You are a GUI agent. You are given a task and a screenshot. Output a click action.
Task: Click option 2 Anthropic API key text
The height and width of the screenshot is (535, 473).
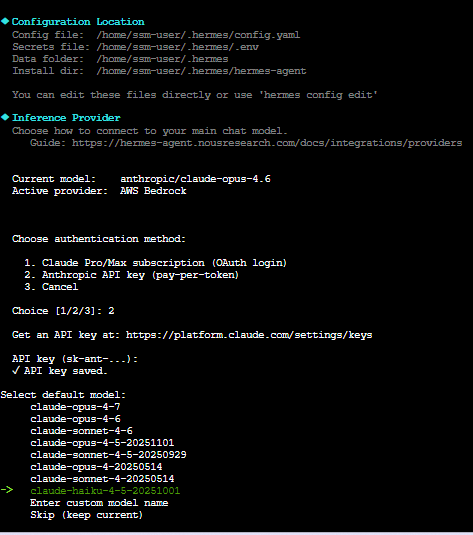[x=132, y=275]
